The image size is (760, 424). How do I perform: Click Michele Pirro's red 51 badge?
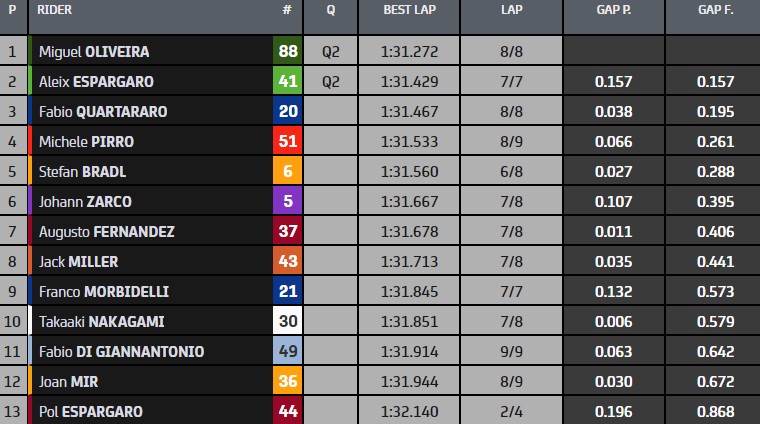[287, 141]
